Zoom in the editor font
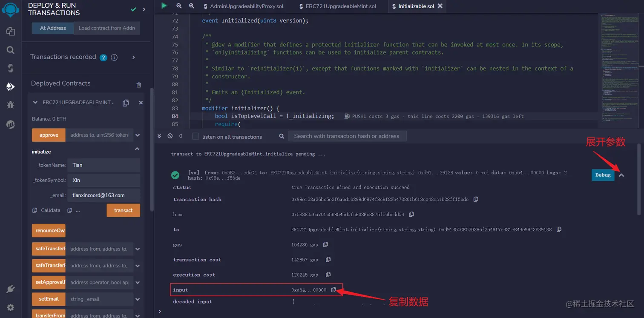 tap(192, 6)
